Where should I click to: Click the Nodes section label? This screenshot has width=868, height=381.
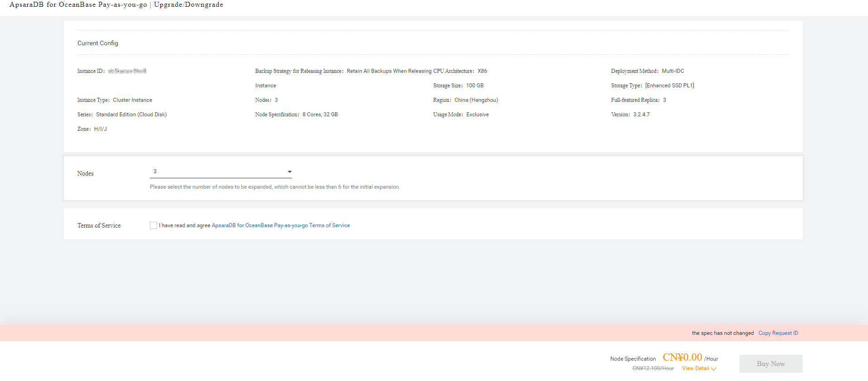(x=86, y=173)
